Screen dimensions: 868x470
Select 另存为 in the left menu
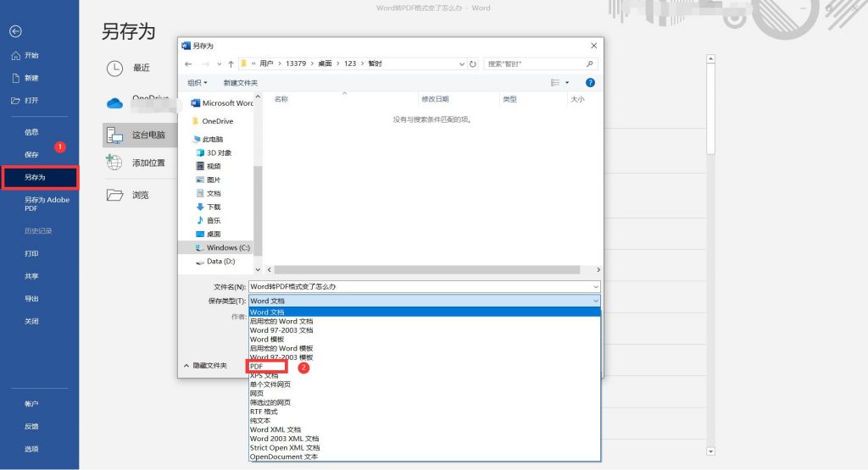(x=35, y=178)
